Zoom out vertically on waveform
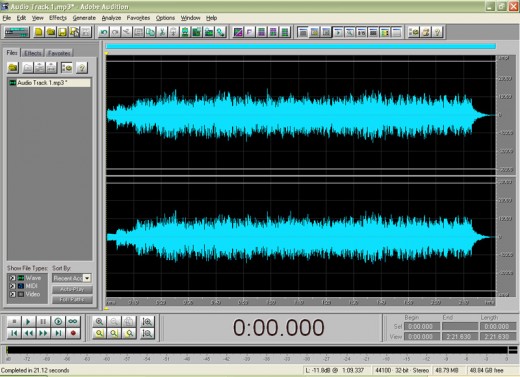The height and width of the screenshot is (377, 520). (147, 333)
